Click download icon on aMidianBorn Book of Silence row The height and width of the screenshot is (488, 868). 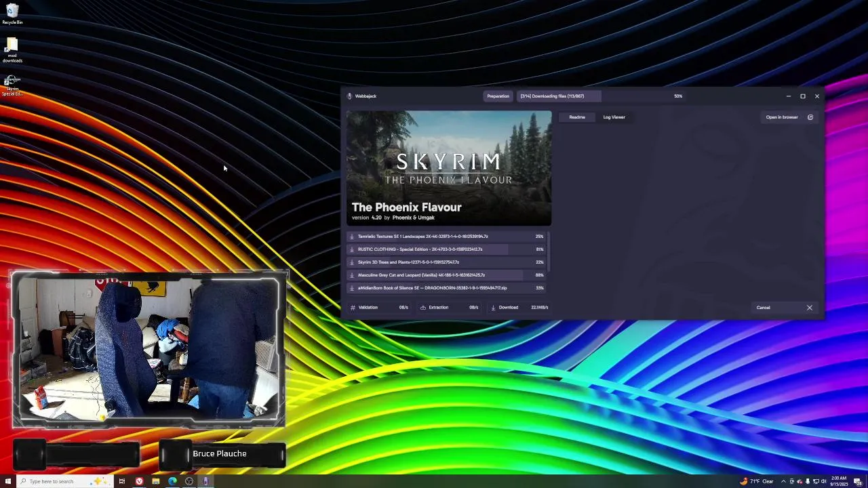pos(351,288)
